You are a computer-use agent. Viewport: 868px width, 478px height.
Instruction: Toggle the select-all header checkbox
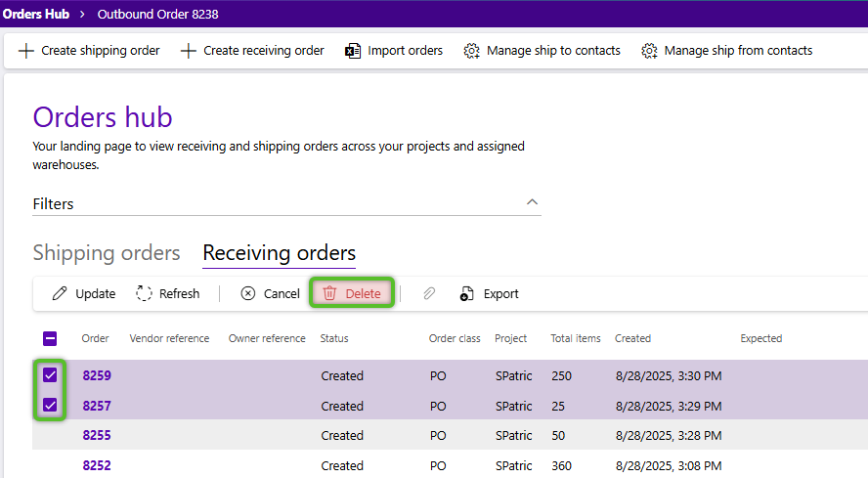(x=50, y=338)
